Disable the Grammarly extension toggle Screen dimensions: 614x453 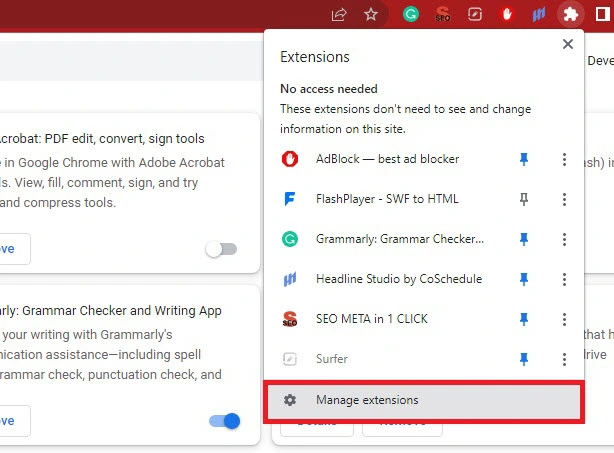225,421
